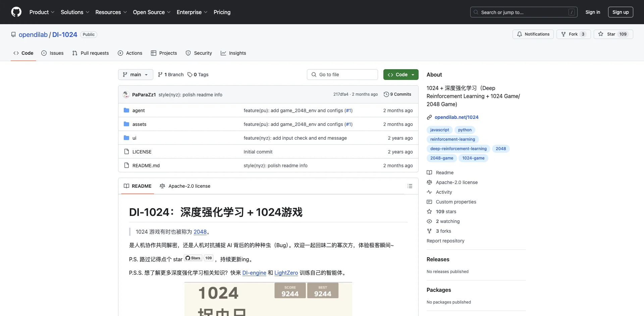Expand the Product menu
Viewport: 644px width, 316px height.
[x=42, y=12]
